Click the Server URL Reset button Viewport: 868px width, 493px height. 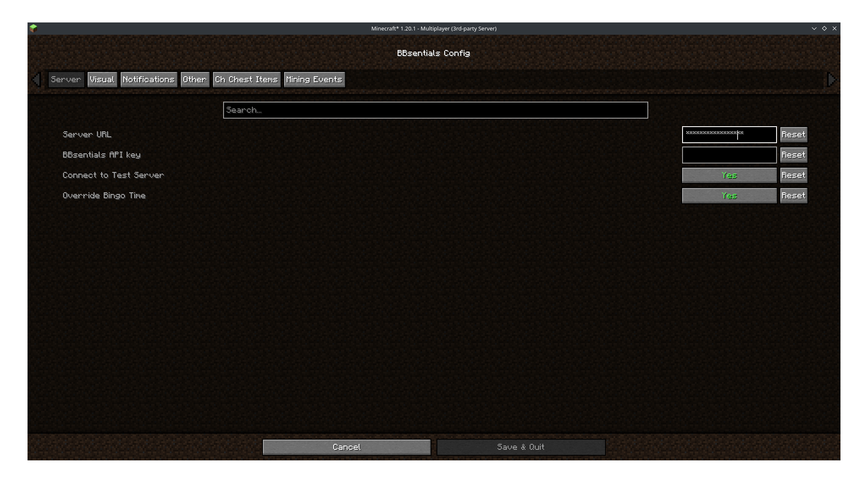[793, 134]
